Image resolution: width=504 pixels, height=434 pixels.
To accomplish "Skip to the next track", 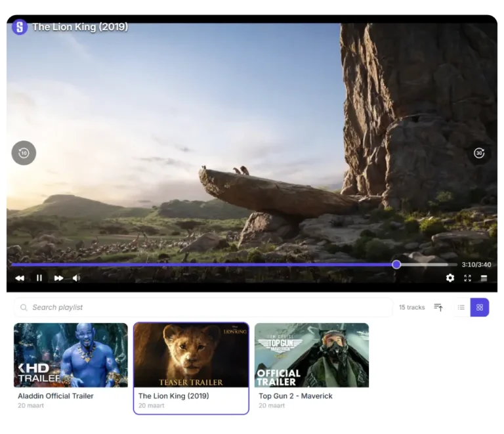I will click(x=58, y=278).
